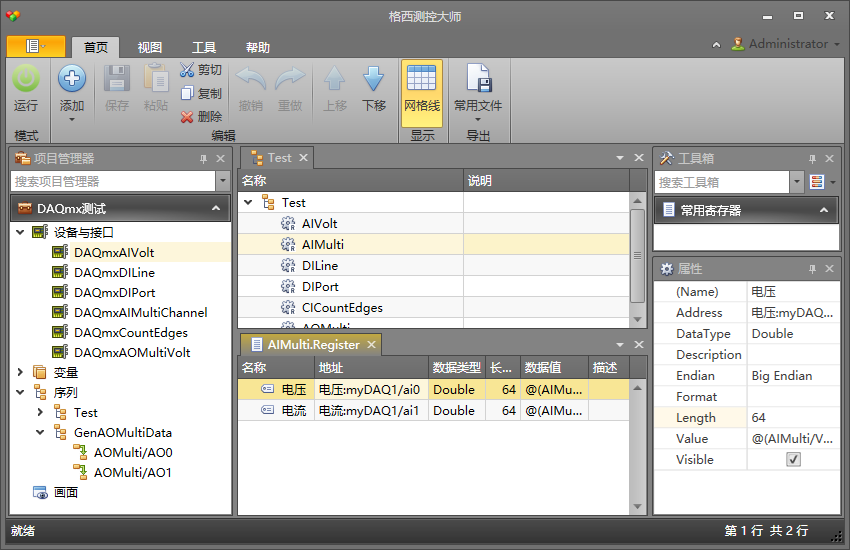Close the AIMulti.Register tab
The width and height of the screenshot is (850, 550).
pyautogui.click(x=371, y=345)
